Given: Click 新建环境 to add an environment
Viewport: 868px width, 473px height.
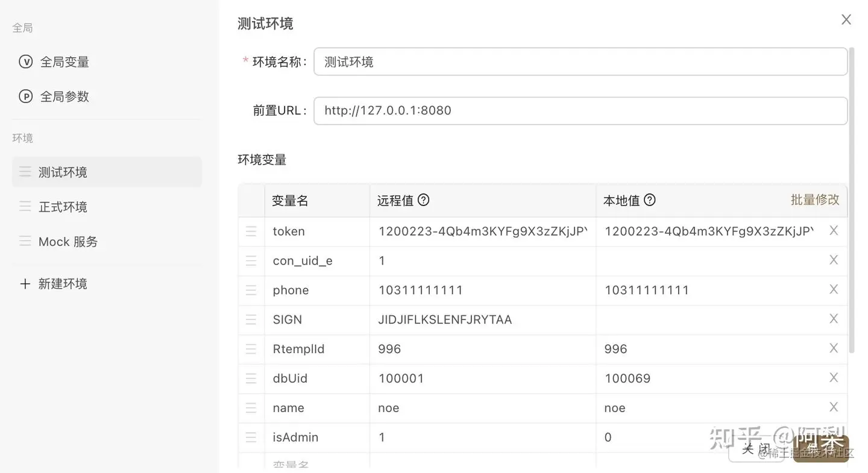Looking at the screenshot, I should tap(63, 283).
